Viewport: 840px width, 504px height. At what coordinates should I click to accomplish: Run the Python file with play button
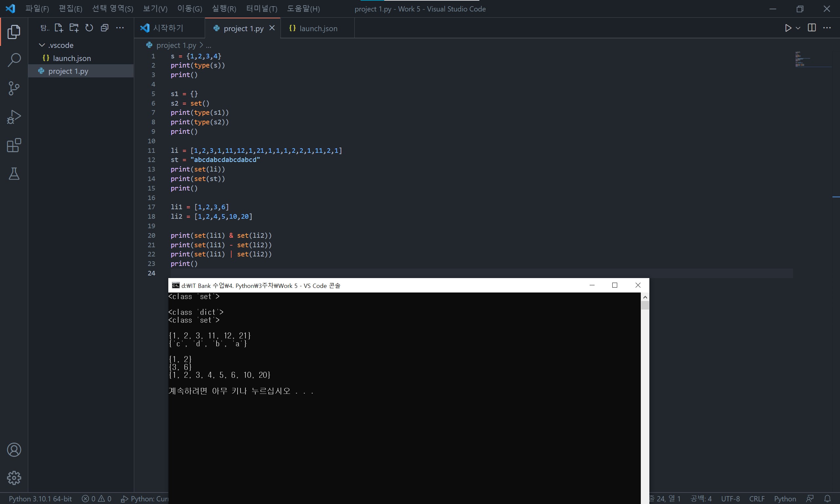[788, 28]
